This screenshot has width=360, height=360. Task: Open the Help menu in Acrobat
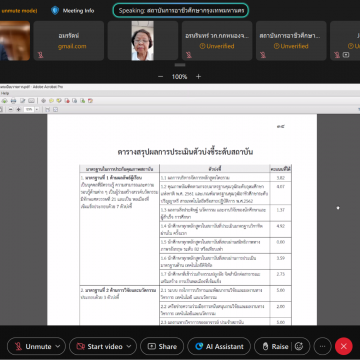click(4, 93)
